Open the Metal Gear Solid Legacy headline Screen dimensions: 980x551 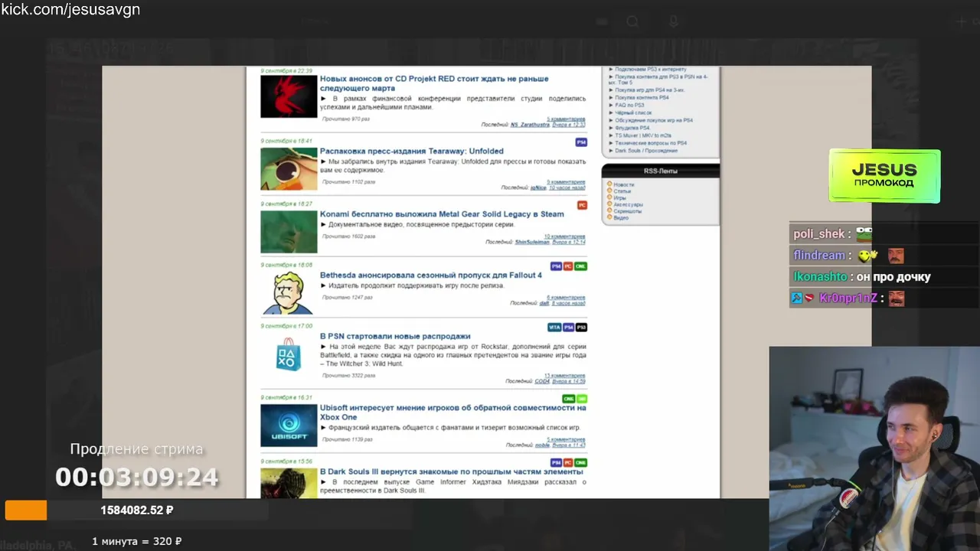point(442,214)
